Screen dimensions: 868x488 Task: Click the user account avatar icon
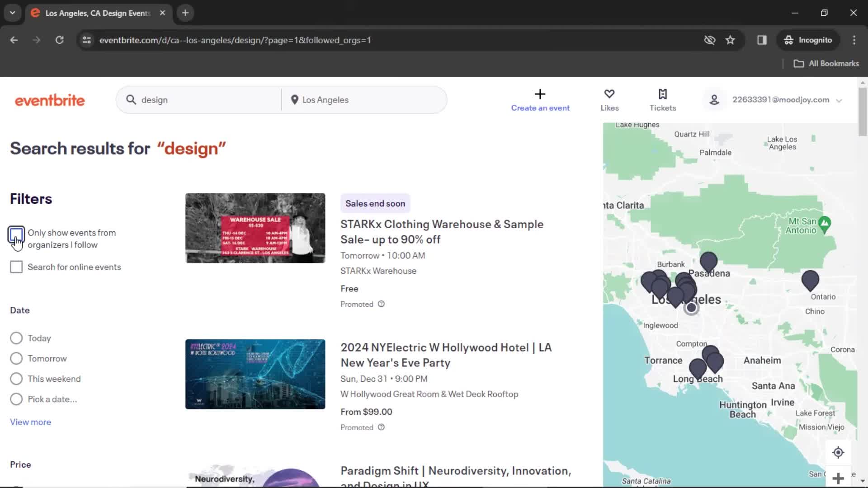714,100
